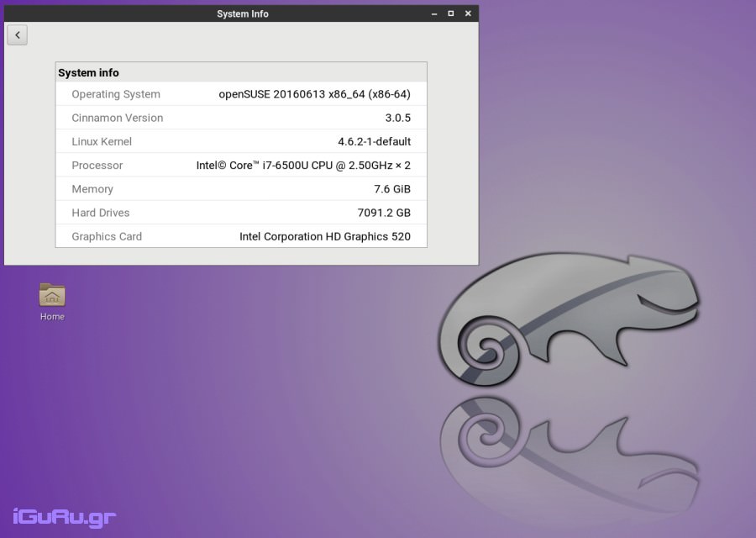Click the 7.6 GiB memory value
Screen dimensions: 756x538
pos(392,189)
